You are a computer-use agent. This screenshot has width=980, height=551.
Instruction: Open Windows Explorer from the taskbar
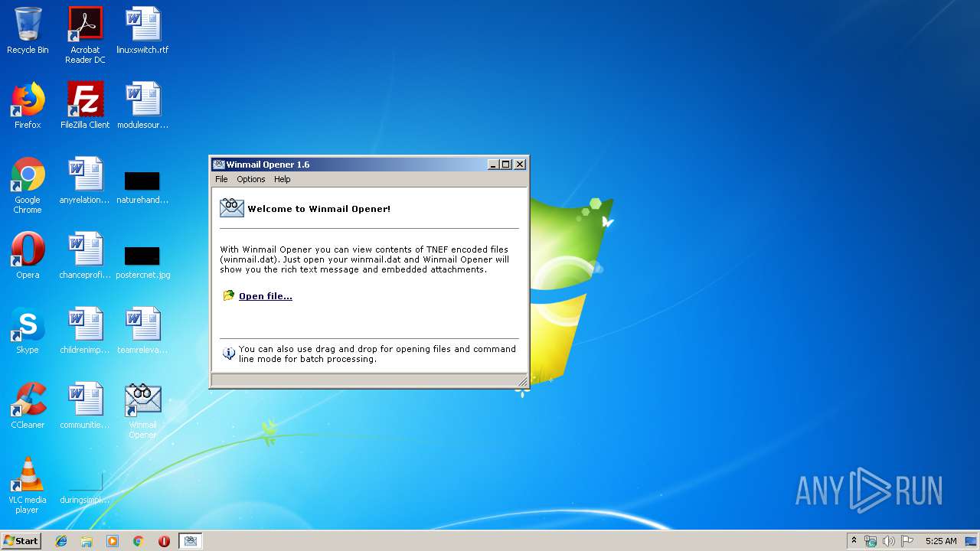[x=87, y=541]
